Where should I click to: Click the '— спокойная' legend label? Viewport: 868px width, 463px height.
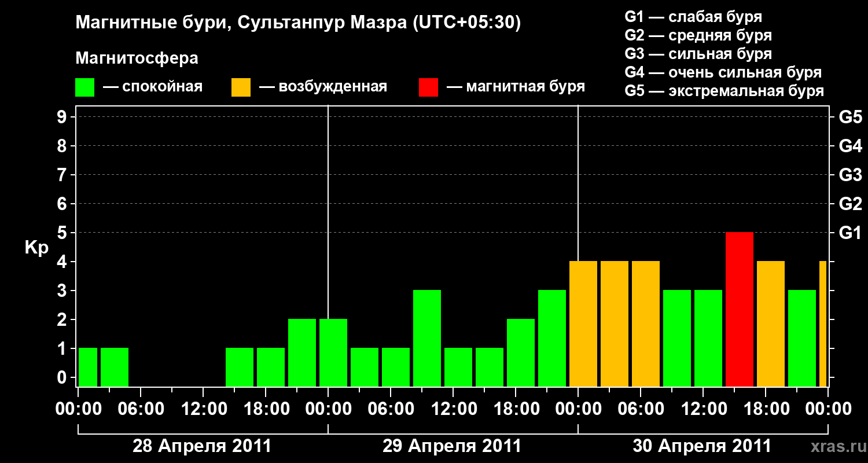[x=153, y=87]
